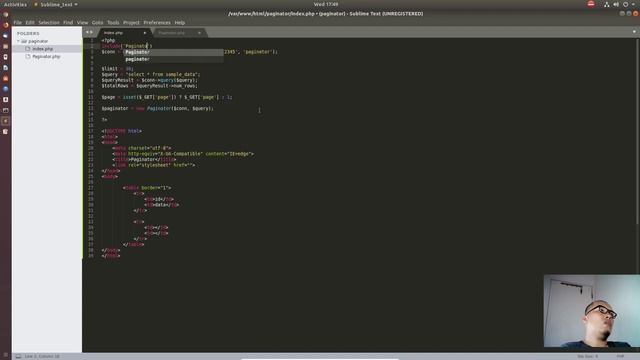Open Ubuntu Software from the dock
This screenshot has width=640, height=360.
pyautogui.click(x=5, y=78)
